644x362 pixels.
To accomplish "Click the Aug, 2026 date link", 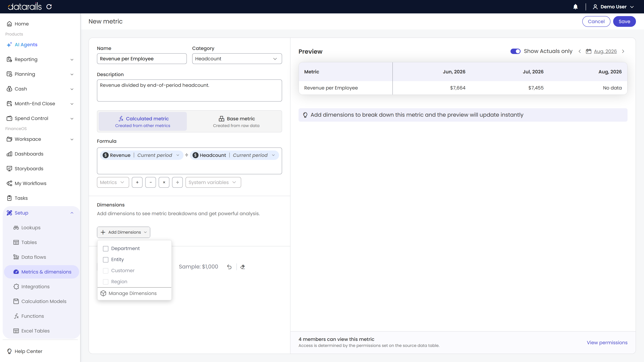I will point(605,51).
